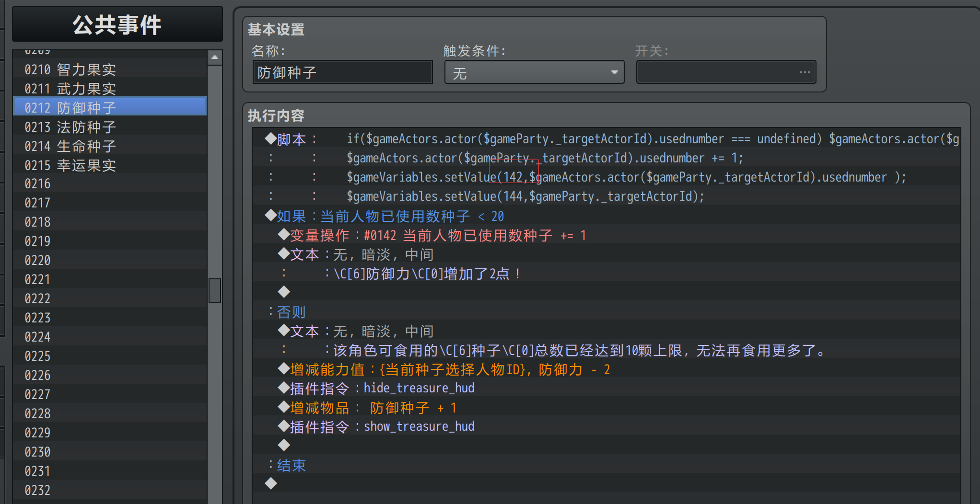Select empty diamond line before 结束
980x504 pixels.
pyautogui.click(x=607, y=445)
